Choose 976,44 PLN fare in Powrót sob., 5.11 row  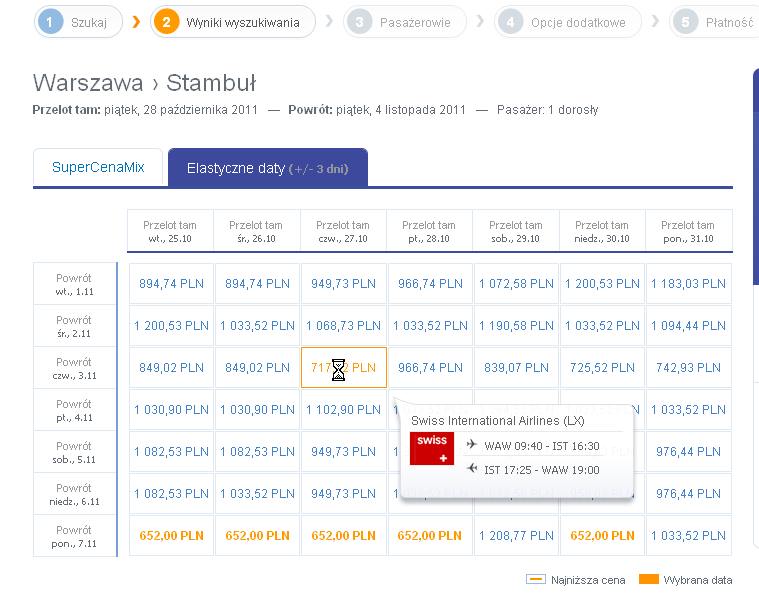(688, 451)
